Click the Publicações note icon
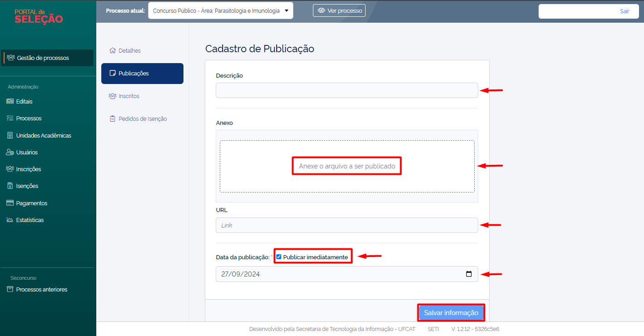 coord(113,73)
